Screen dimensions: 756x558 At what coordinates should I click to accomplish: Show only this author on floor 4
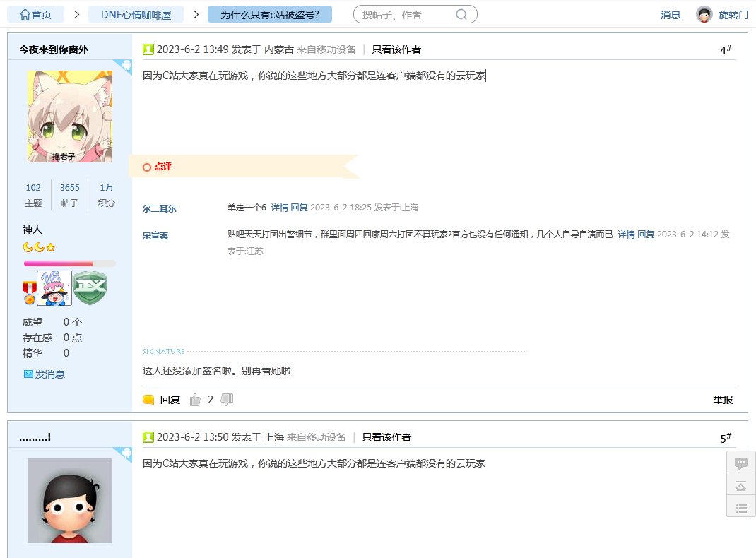click(396, 49)
